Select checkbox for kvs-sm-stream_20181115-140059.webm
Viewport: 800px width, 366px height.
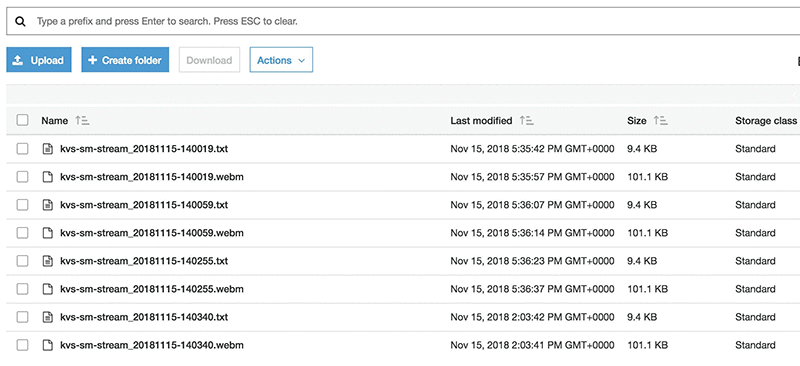tap(22, 233)
